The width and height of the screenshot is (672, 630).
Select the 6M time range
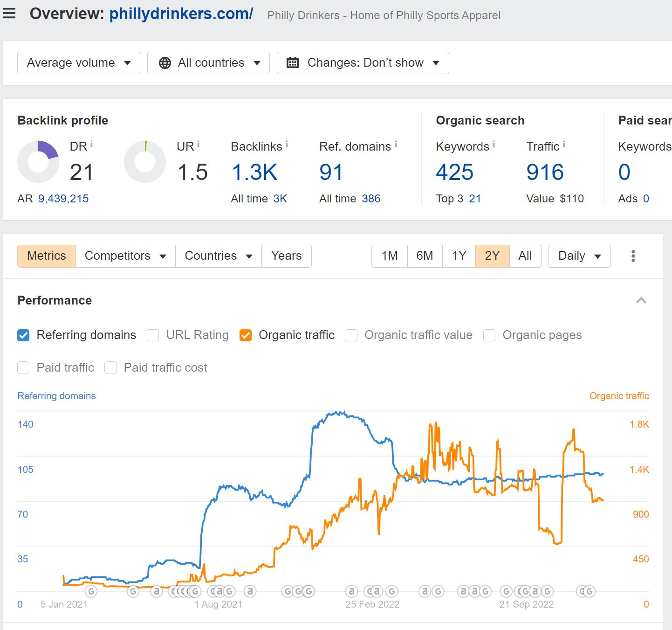pos(425,256)
